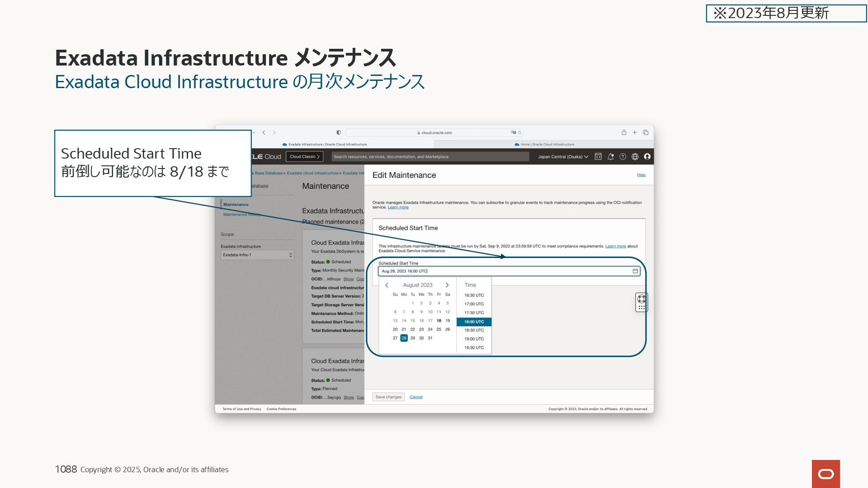Open the Cloud Shell developer tools icon
This screenshot has height=488, width=868.
click(x=598, y=157)
